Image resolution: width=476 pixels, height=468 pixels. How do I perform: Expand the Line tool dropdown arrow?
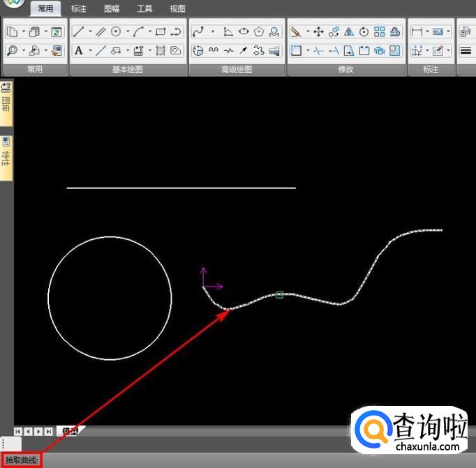click(90, 31)
